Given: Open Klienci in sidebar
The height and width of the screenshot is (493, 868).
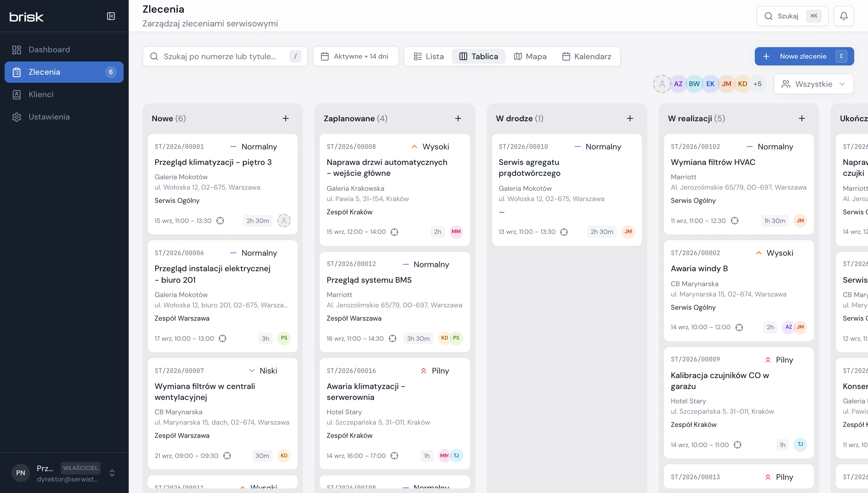Looking at the screenshot, I should tap(64, 94).
